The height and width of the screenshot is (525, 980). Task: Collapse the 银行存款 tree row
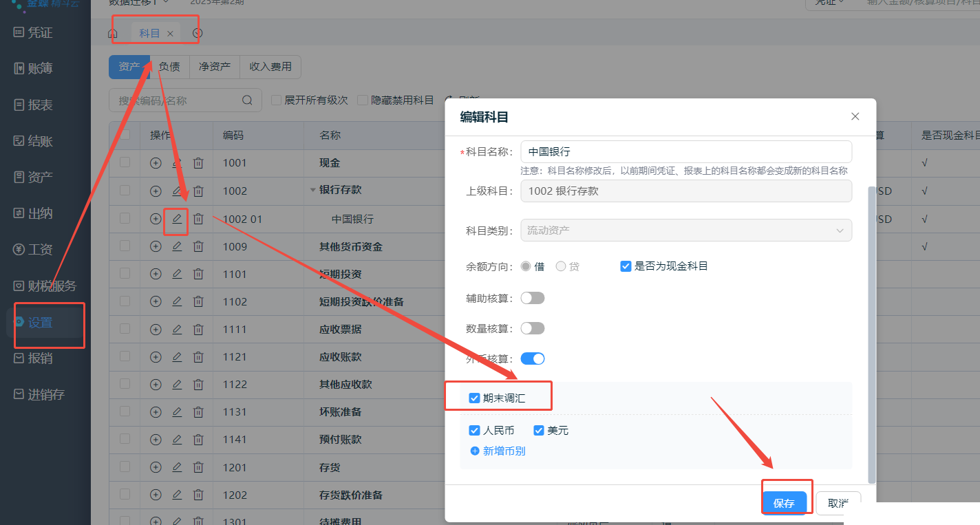coord(313,191)
